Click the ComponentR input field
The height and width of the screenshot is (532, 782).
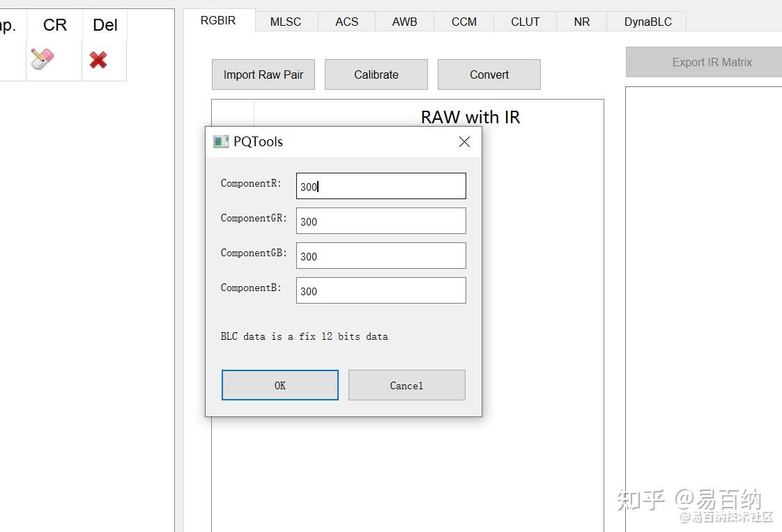point(381,186)
